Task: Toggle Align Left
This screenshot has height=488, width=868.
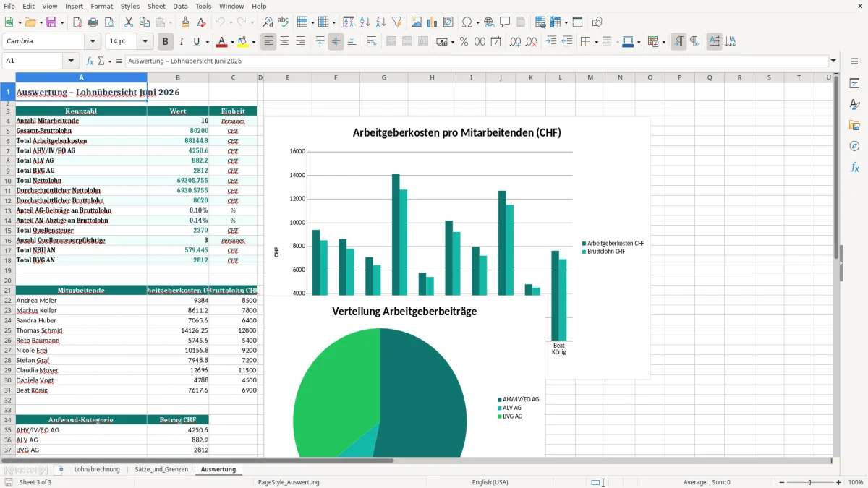Action: pos(268,42)
